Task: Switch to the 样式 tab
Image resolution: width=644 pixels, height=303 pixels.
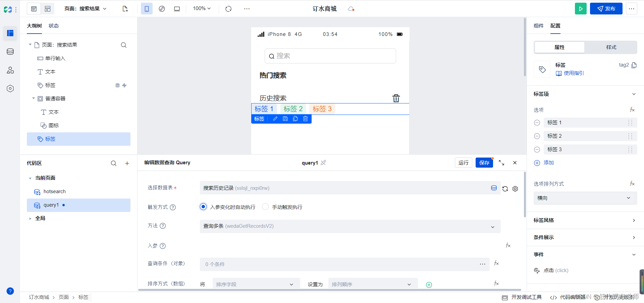Action: [x=611, y=47]
